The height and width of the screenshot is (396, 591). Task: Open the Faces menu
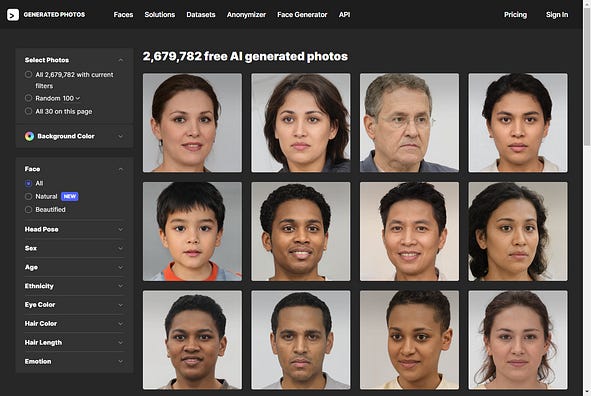pyautogui.click(x=123, y=15)
